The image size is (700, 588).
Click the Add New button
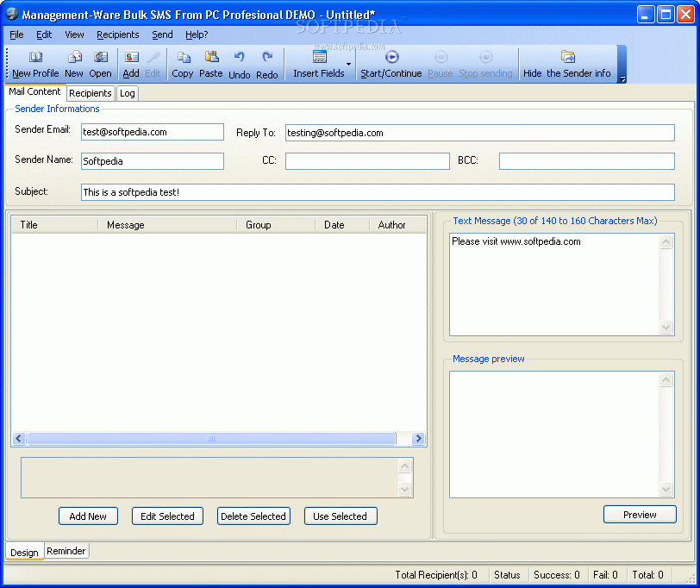88,516
